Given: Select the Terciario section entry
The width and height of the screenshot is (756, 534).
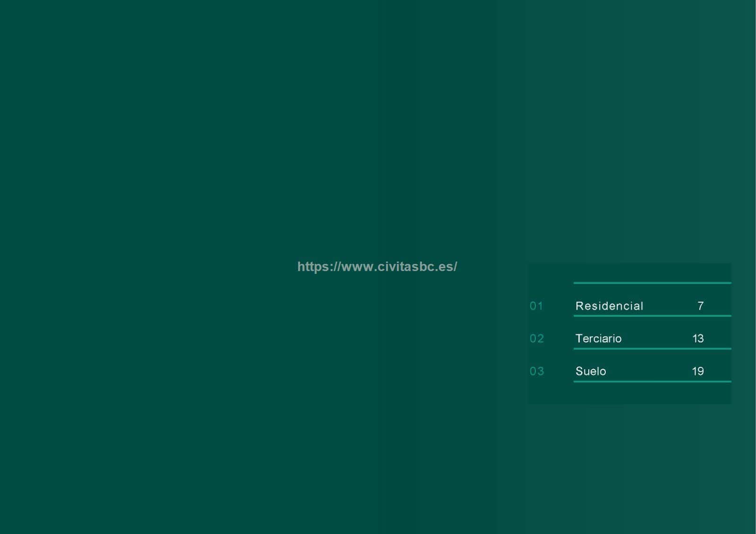Looking at the screenshot, I should coord(598,339).
